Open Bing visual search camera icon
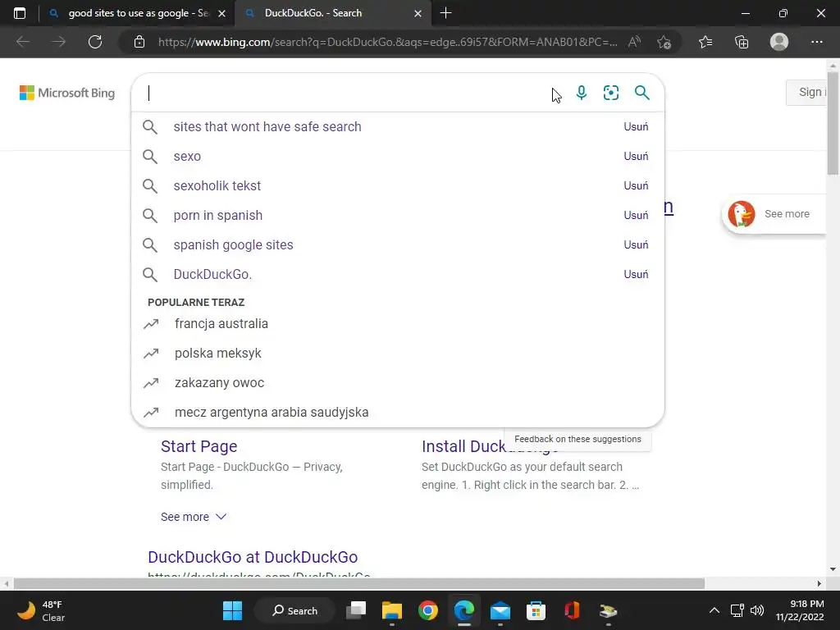Viewport: 840px width, 630px height. tap(610, 93)
